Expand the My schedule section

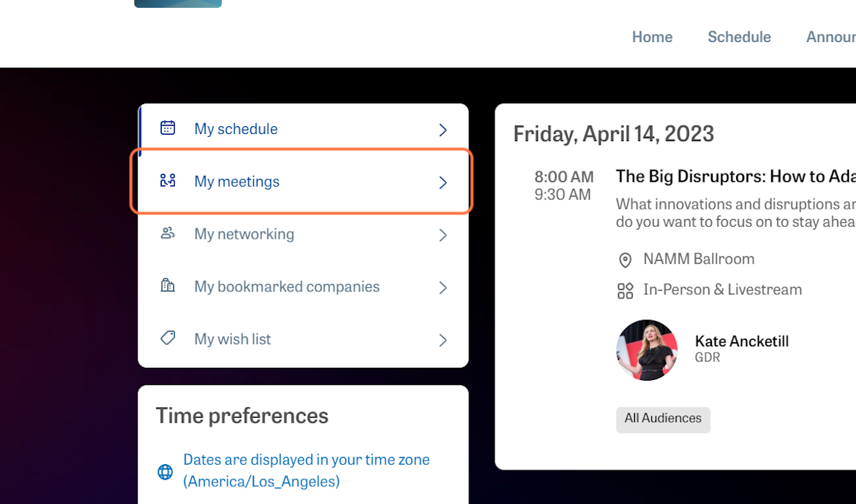442,130
